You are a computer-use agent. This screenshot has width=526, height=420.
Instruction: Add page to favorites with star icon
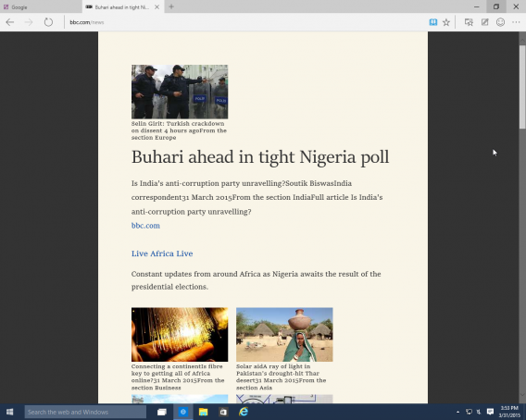(x=446, y=22)
